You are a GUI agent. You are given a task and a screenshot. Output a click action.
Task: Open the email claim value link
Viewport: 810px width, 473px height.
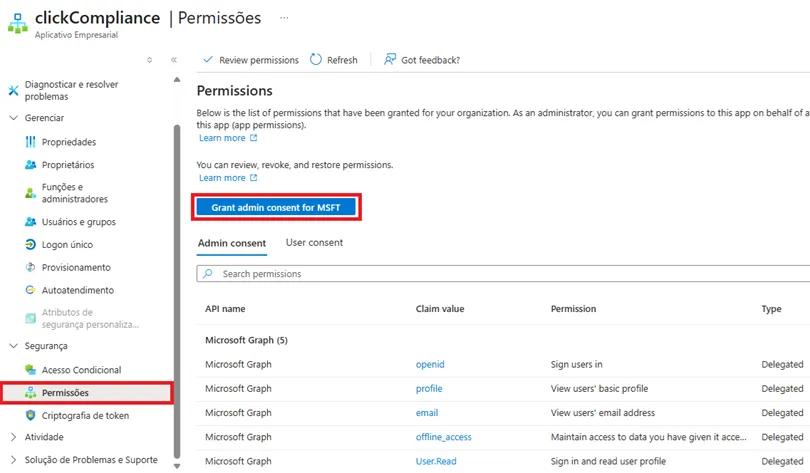tap(427, 413)
